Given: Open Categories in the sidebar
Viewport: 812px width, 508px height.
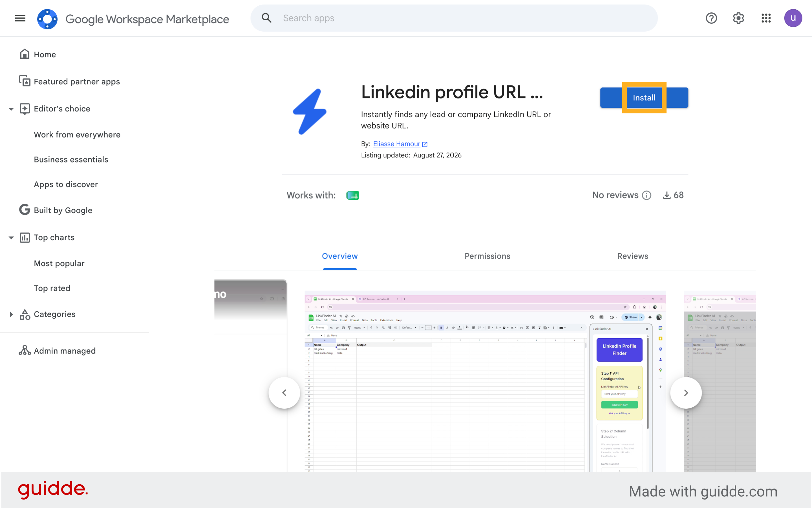Looking at the screenshot, I should [x=54, y=315].
